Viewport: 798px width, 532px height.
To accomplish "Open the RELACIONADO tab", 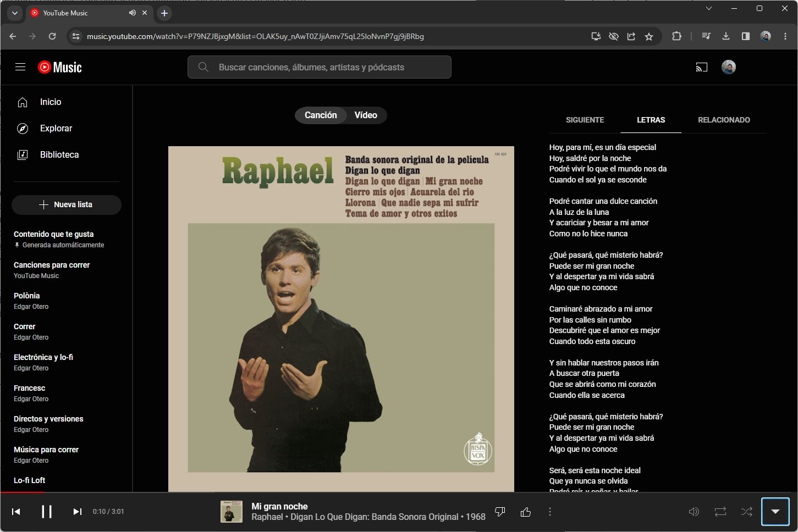I will coord(724,120).
